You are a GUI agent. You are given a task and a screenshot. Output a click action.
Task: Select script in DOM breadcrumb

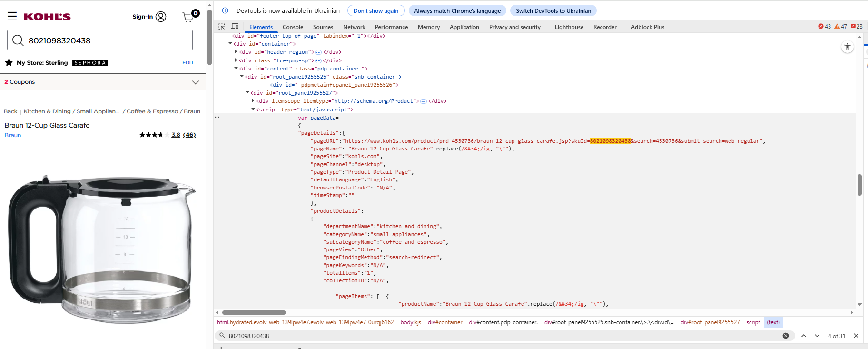(753, 322)
